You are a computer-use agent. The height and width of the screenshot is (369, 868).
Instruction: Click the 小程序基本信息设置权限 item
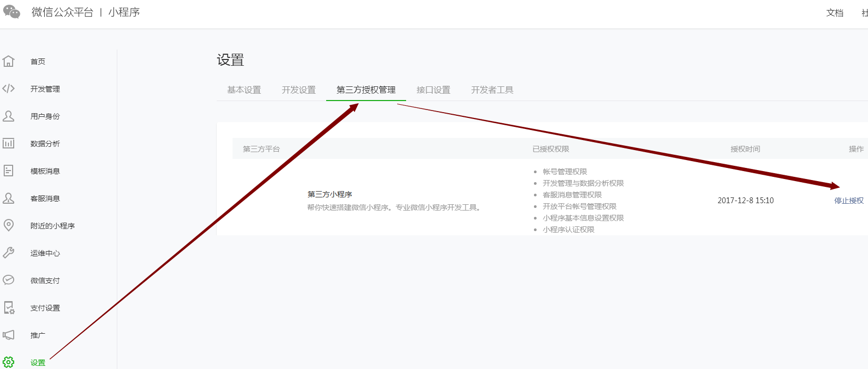(583, 218)
